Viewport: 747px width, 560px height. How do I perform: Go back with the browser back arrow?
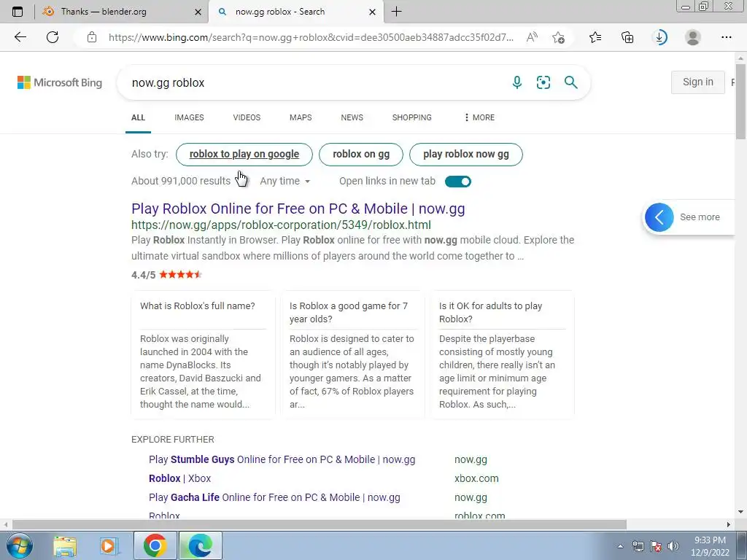pos(20,37)
